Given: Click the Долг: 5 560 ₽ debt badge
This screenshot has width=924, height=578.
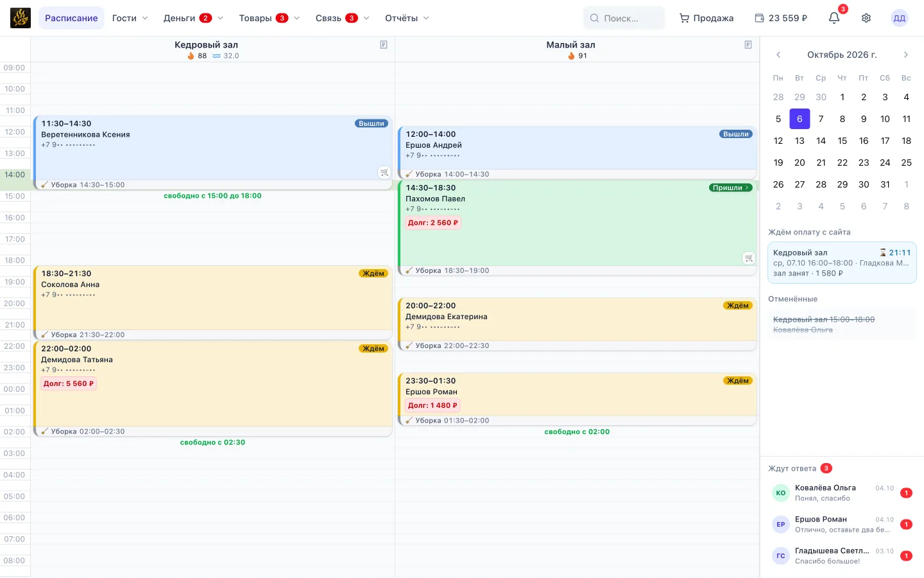Looking at the screenshot, I should (x=69, y=383).
